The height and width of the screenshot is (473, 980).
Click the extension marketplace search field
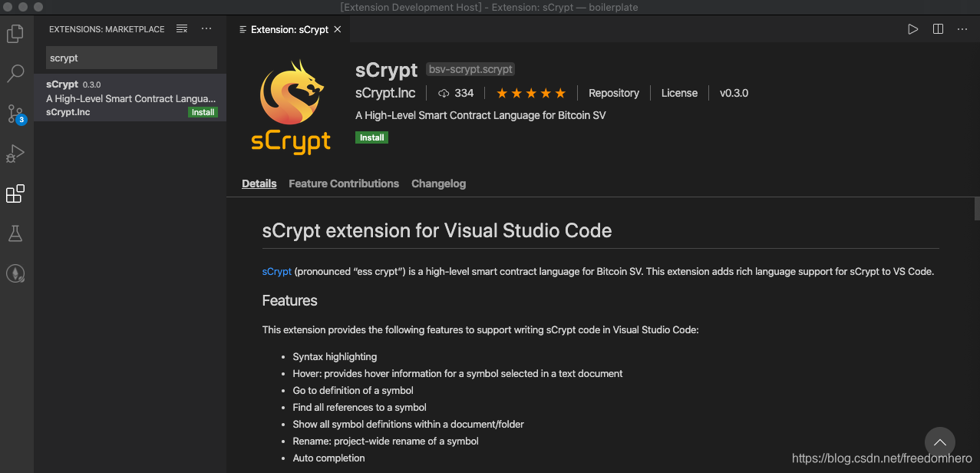coord(130,58)
